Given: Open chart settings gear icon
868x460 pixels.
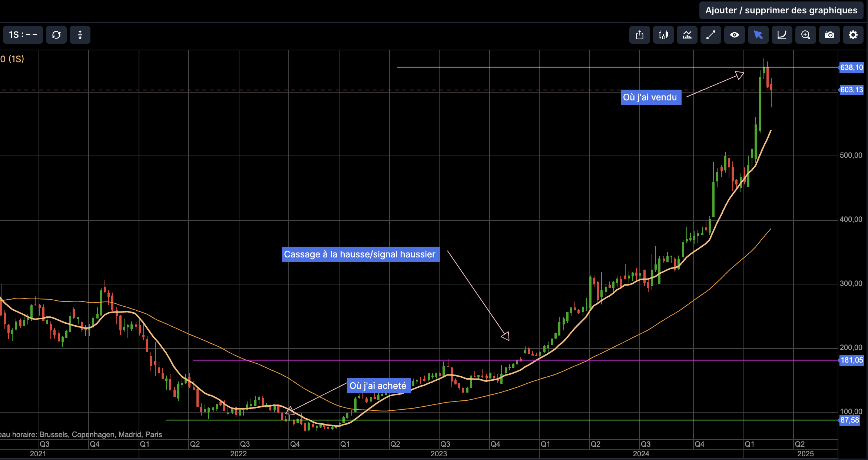Looking at the screenshot, I should coord(853,35).
